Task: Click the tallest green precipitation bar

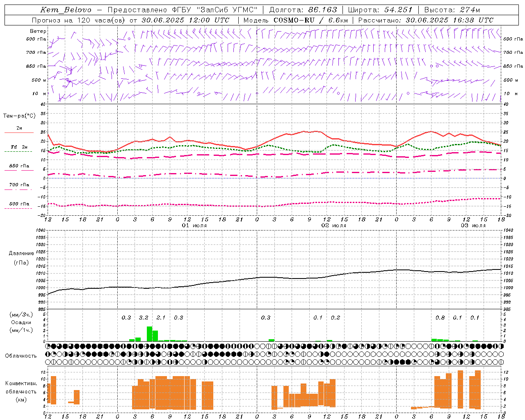Action: tap(149, 334)
